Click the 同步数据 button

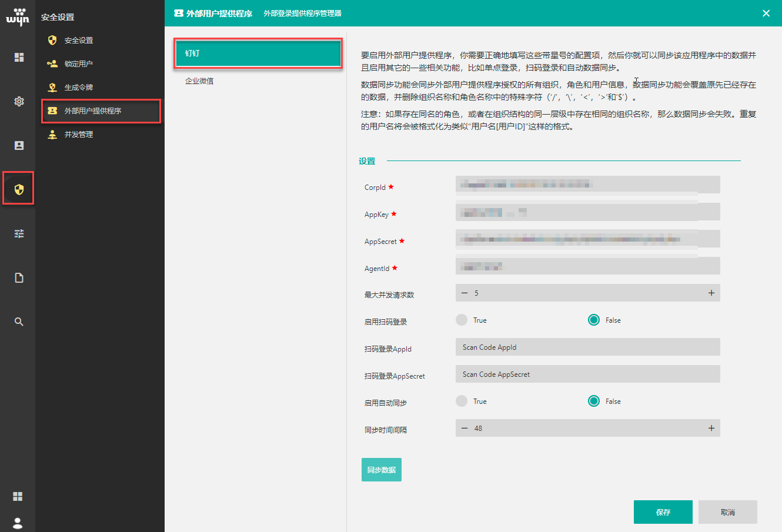(x=381, y=470)
